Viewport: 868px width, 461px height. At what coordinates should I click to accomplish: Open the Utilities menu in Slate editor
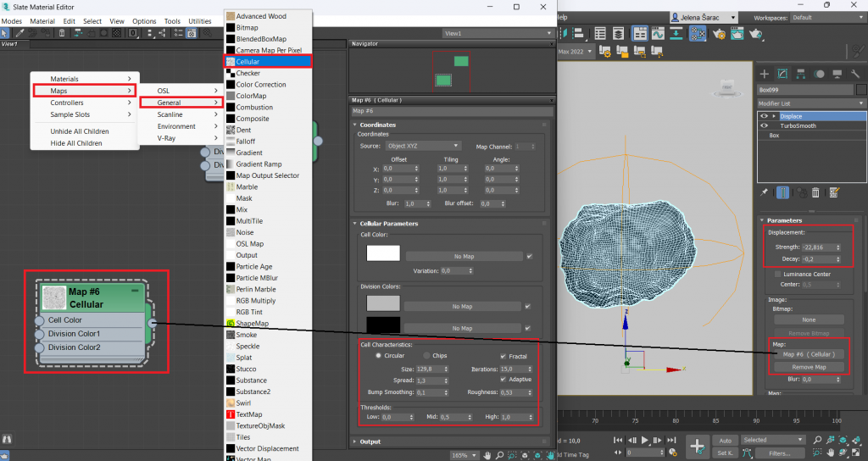click(200, 21)
